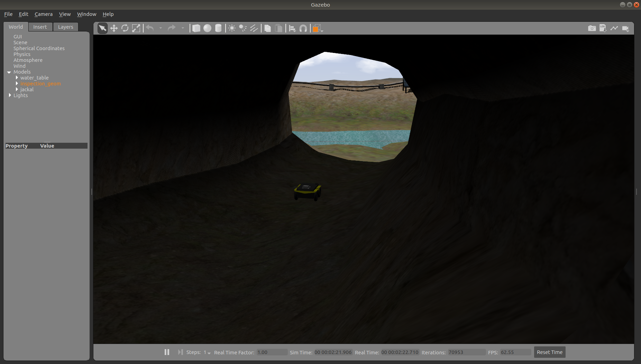The height and width of the screenshot is (364, 641).
Task: Open the plot window icon
Action: click(x=614, y=28)
